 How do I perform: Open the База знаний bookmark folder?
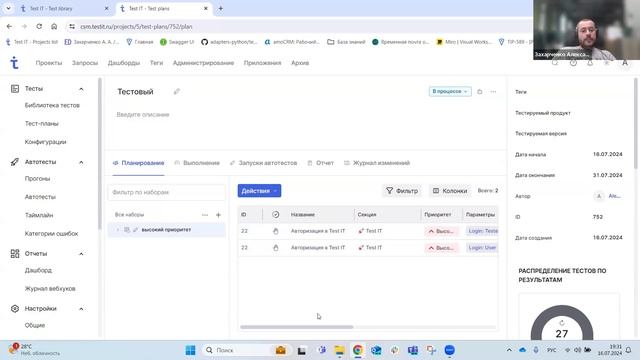(x=346, y=42)
